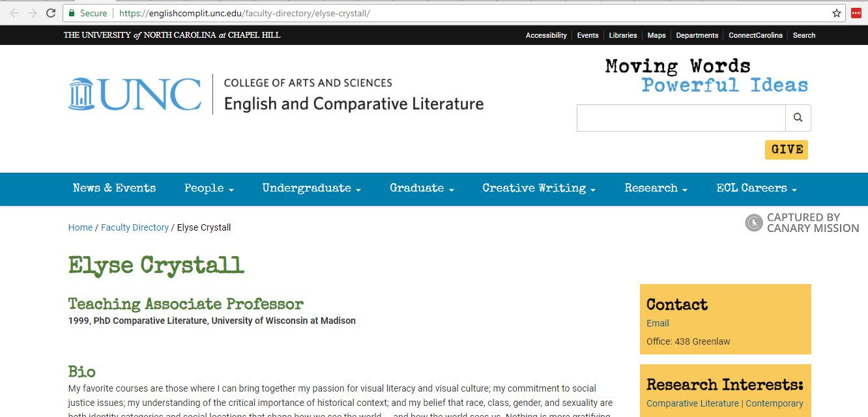Viewport: 868px width, 417px height.
Task: Click the GIVE button
Action: point(787,149)
